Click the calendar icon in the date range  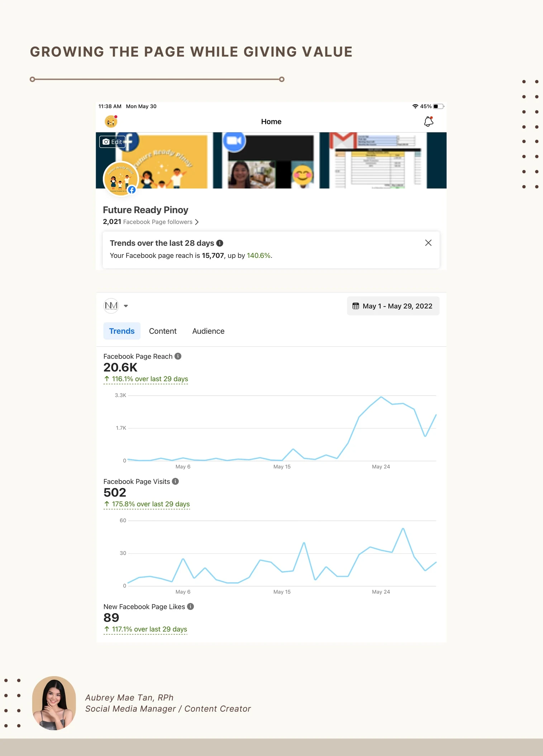tap(356, 306)
